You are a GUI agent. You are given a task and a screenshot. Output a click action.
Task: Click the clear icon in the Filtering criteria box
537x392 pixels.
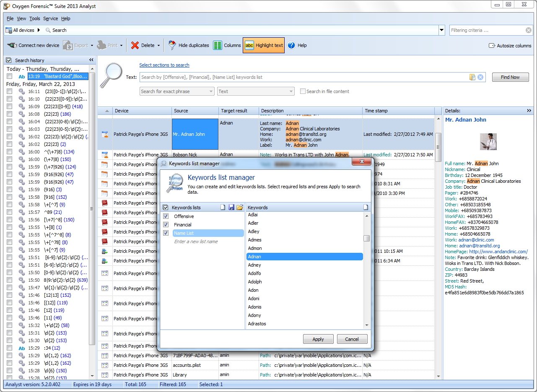[x=529, y=30]
